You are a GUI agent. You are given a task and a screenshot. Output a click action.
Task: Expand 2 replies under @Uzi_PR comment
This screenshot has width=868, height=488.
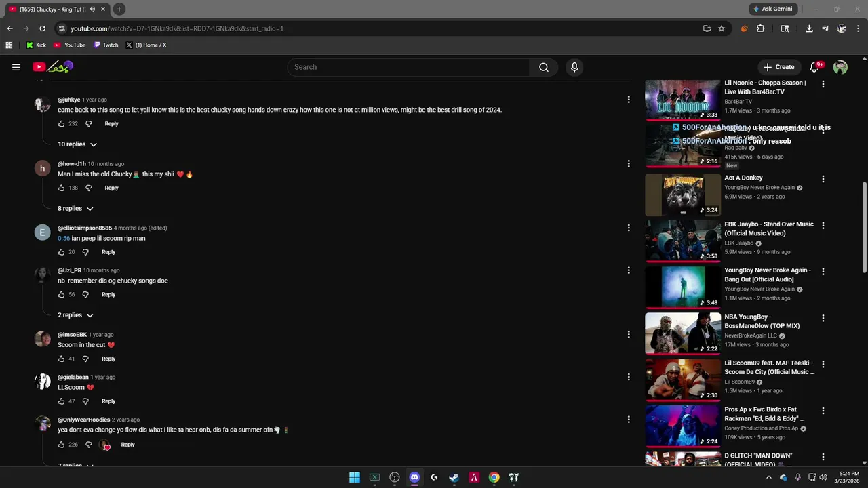[75, 315]
